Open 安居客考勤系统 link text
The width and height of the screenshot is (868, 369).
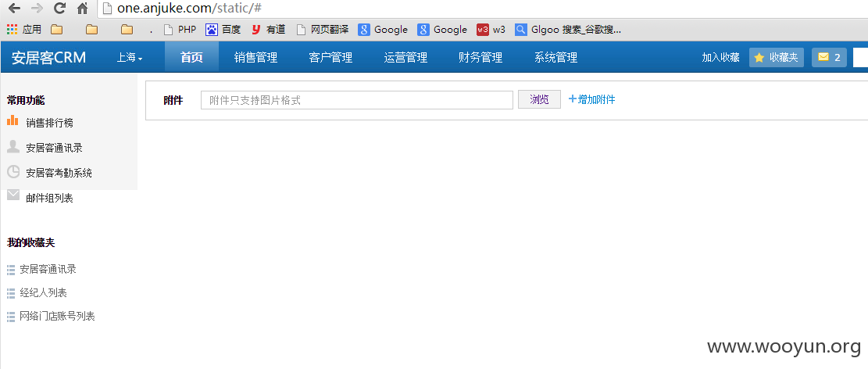[59, 174]
